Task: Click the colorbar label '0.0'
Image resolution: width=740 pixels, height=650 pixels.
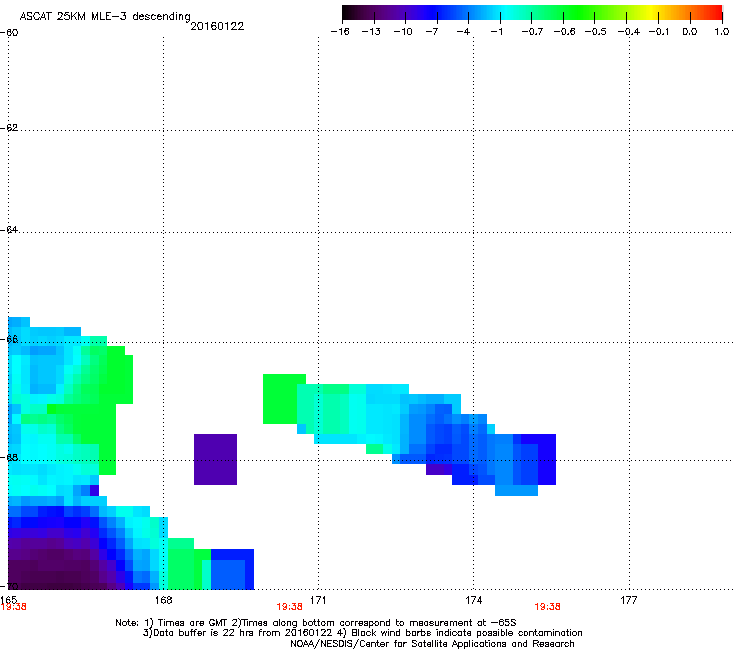Action: click(x=690, y=32)
